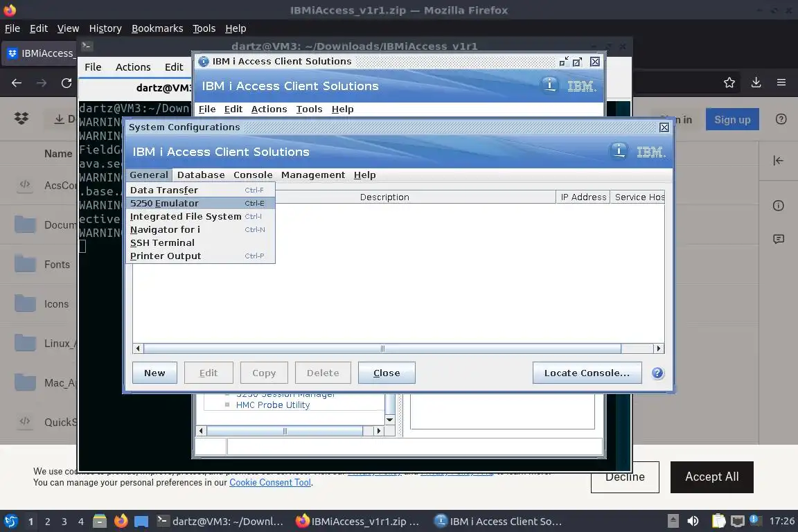Select the IBMiAccess Firefox tab
Image resolution: width=798 pixels, height=532 pixels.
(39, 53)
